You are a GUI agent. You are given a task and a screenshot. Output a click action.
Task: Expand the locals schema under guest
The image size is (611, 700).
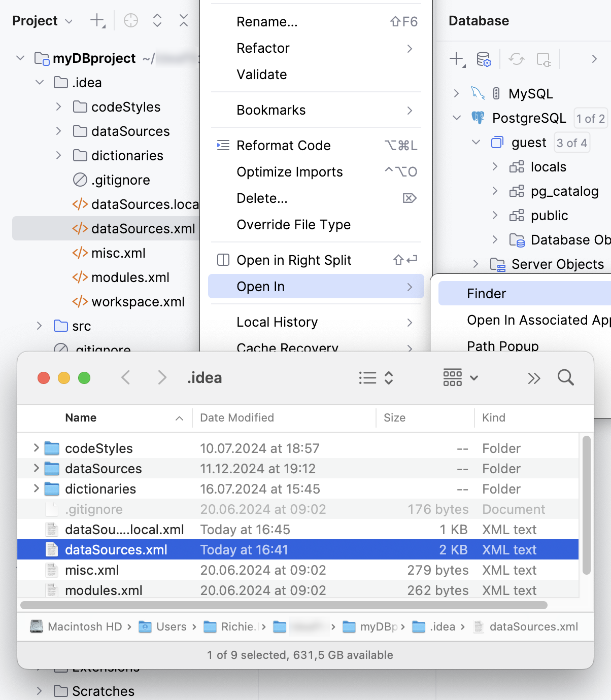point(494,166)
